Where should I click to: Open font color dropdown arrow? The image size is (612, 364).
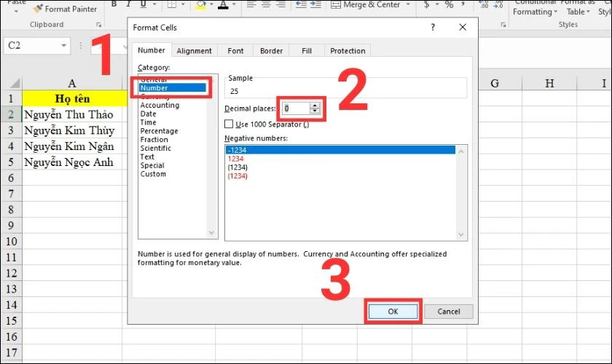click(x=234, y=4)
